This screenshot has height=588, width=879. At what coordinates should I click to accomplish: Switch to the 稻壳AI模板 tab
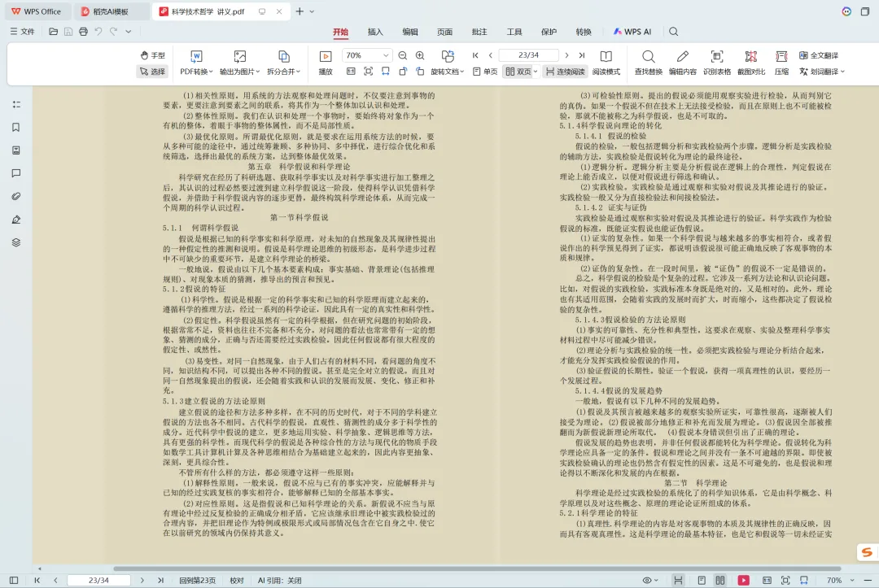coord(111,11)
